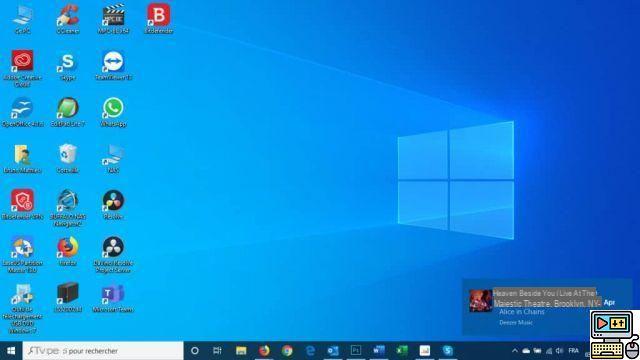Open the user folder desktop icon
The width and height of the screenshot is (640, 360).
pos(22,158)
